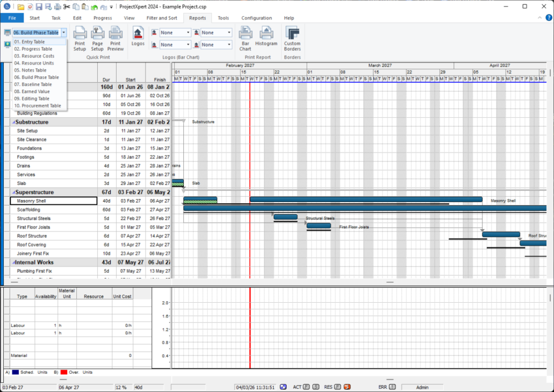Select 07. Baseline Table from the list
554x392 pixels.
click(39, 84)
